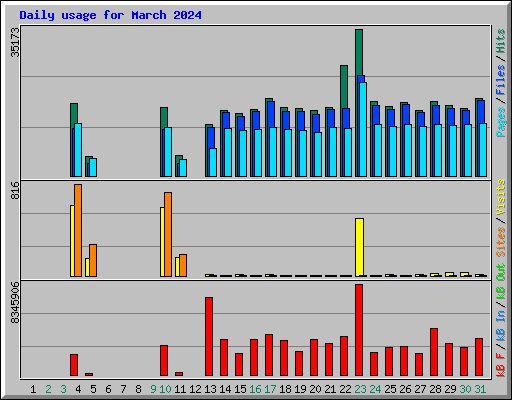Click the day 31 axis label
The image size is (512, 400).
[480, 389]
